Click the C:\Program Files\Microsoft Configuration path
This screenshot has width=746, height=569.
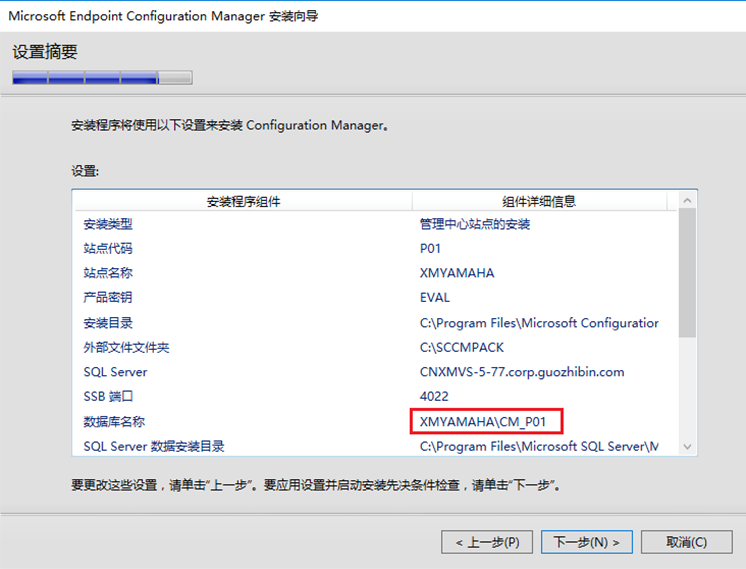point(539,323)
